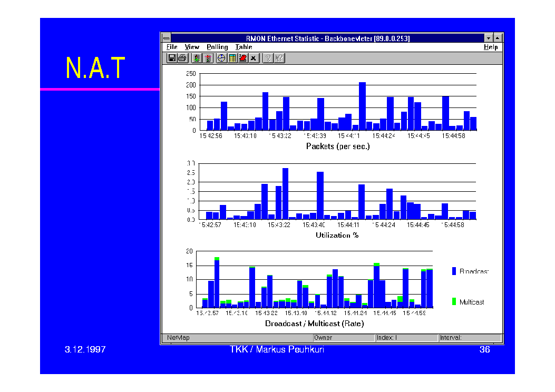Click the red graph toolbar icon
Viewport: 555px width, 392px height.
tap(243, 58)
